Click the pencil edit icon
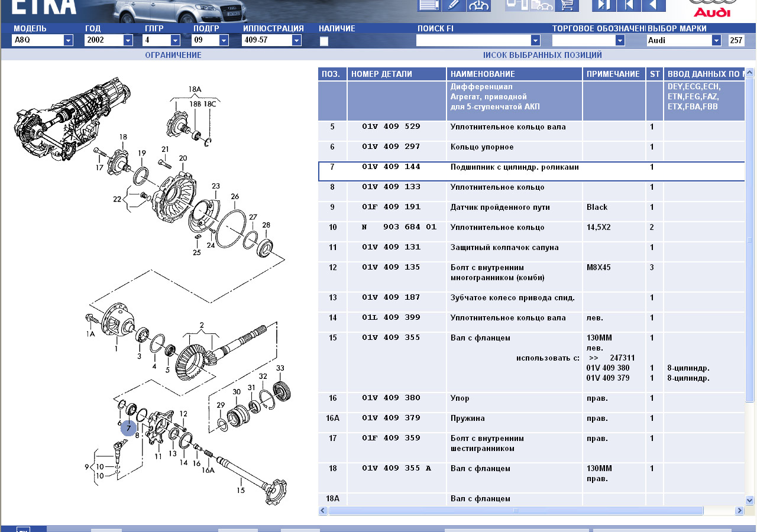Screen dimensions: 757x532 (x=454, y=5)
